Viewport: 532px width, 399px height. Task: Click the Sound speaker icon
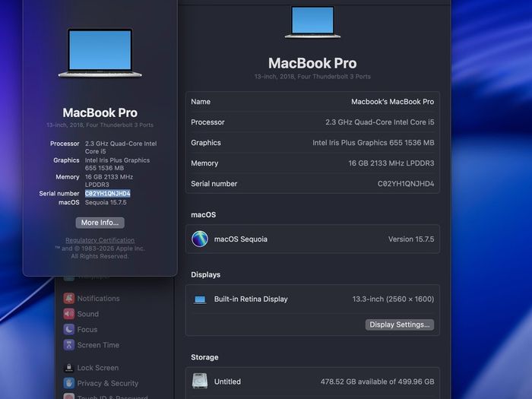coord(69,314)
